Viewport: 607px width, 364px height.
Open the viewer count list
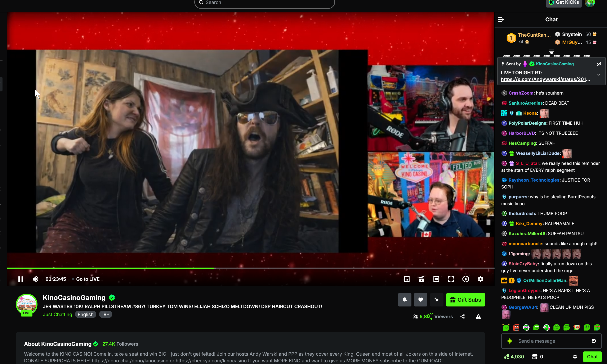coord(433,317)
